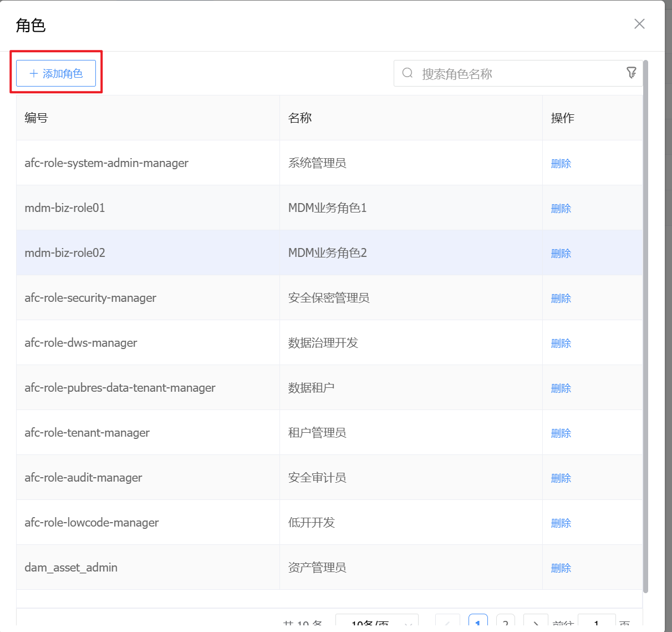
Task: Go to the next page arrow
Action: [x=536, y=624]
